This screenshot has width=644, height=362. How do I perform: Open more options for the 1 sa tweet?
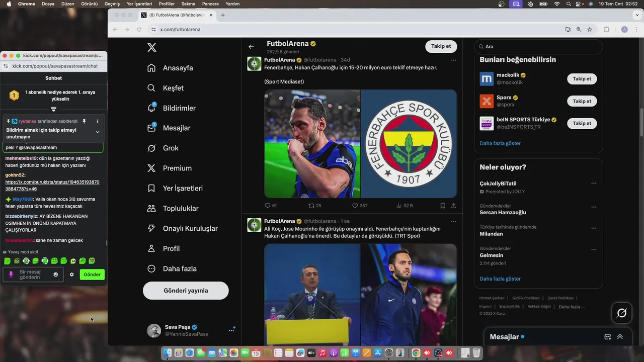(454, 221)
